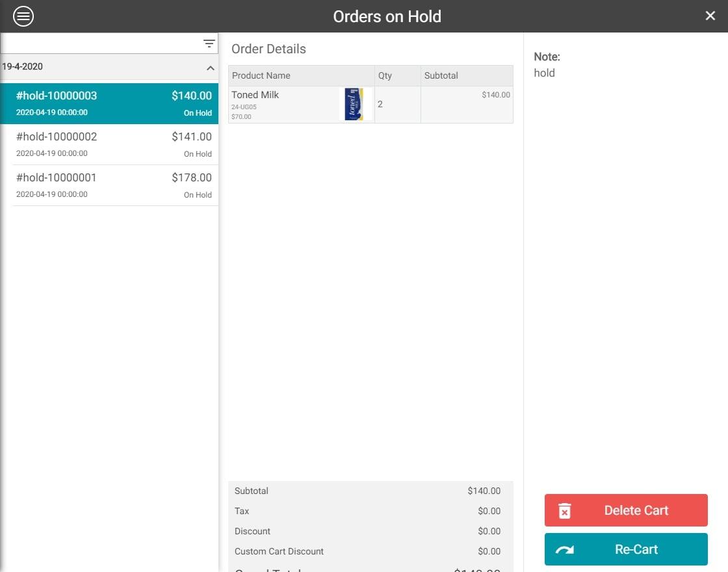This screenshot has height=572, width=728.
Task: Click the Toned Milk product thumbnail
Action: 354,105
